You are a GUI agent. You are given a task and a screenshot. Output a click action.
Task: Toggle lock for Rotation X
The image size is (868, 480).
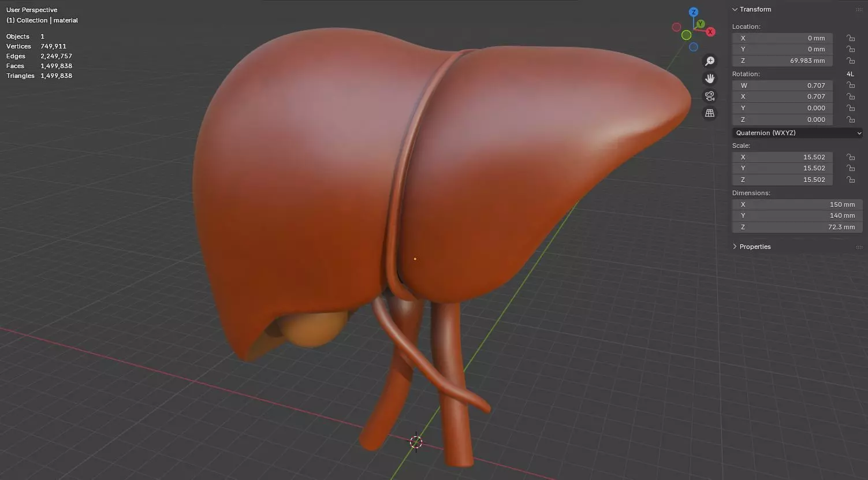pyautogui.click(x=851, y=96)
